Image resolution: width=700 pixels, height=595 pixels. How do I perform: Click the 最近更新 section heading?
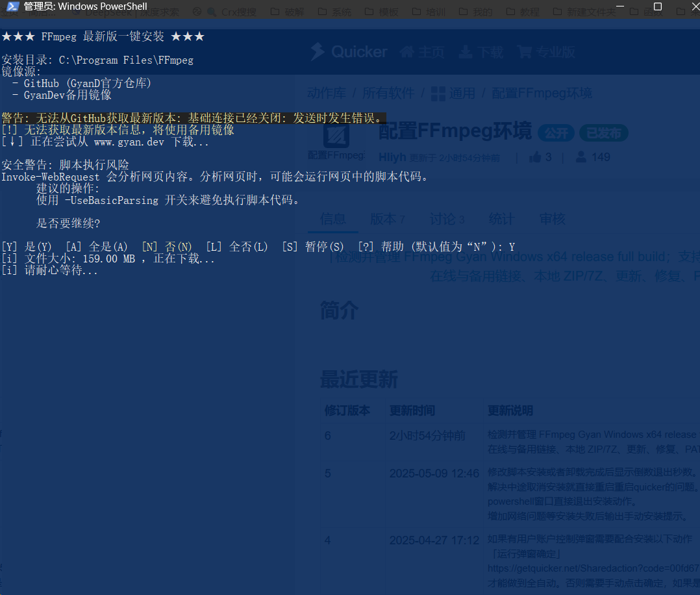click(358, 379)
